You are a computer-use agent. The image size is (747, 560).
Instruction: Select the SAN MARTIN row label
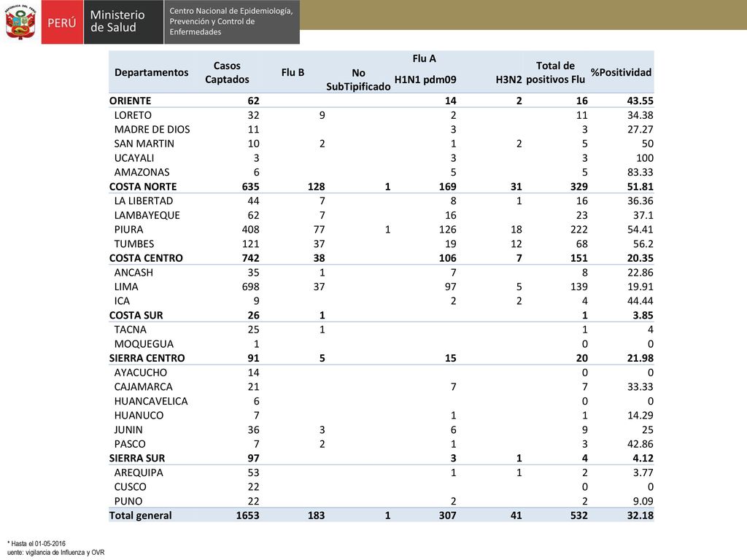pyautogui.click(x=144, y=144)
